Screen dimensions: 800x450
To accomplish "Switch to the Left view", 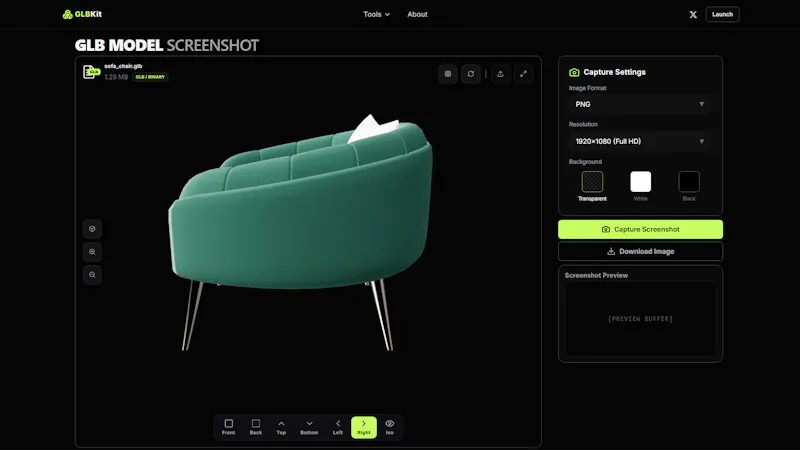I will click(x=338, y=427).
